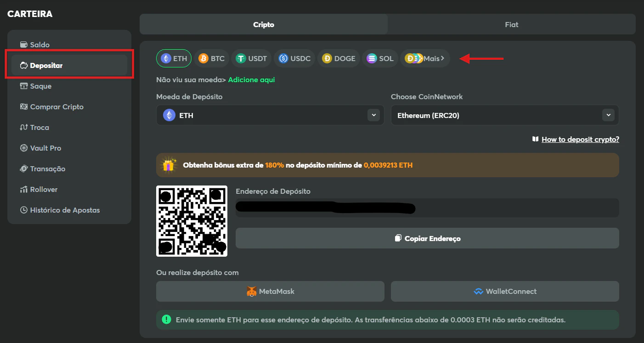This screenshot has height=343, width=644.
Task: Click the Adicione aqui link
Action: coord(251,80)
